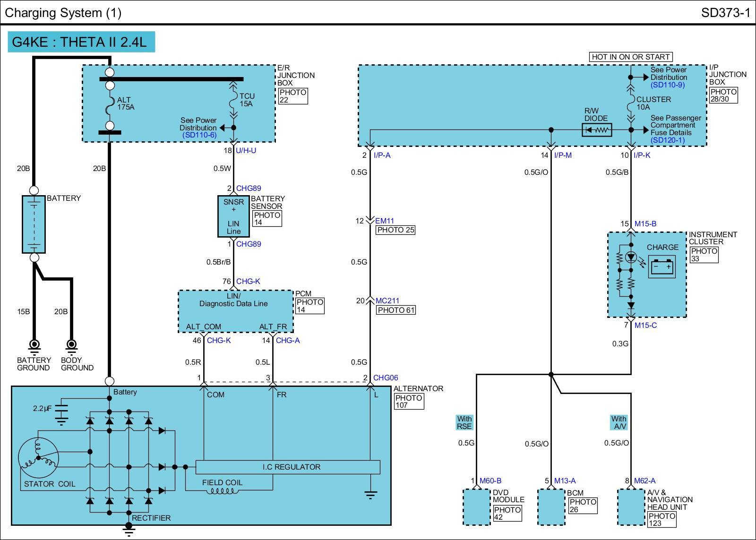Click the field coil symbol
756x540 pixels.
coord(222,491)
